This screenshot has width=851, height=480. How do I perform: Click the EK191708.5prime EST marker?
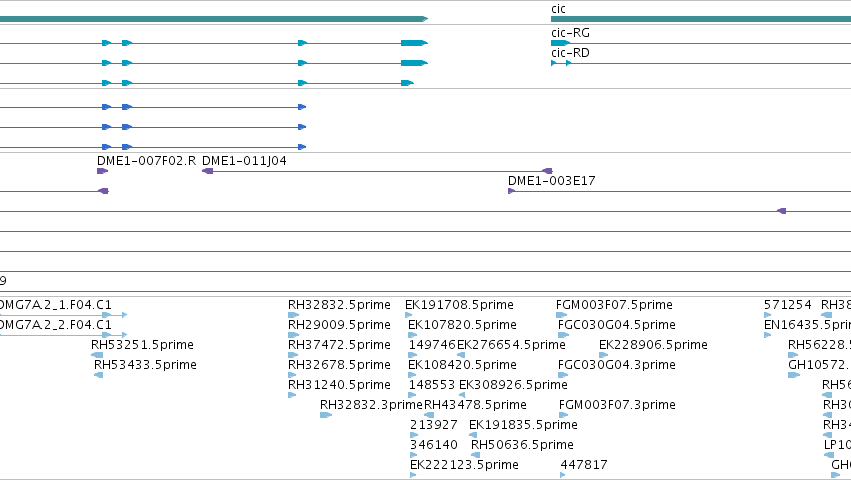[409, 315]
